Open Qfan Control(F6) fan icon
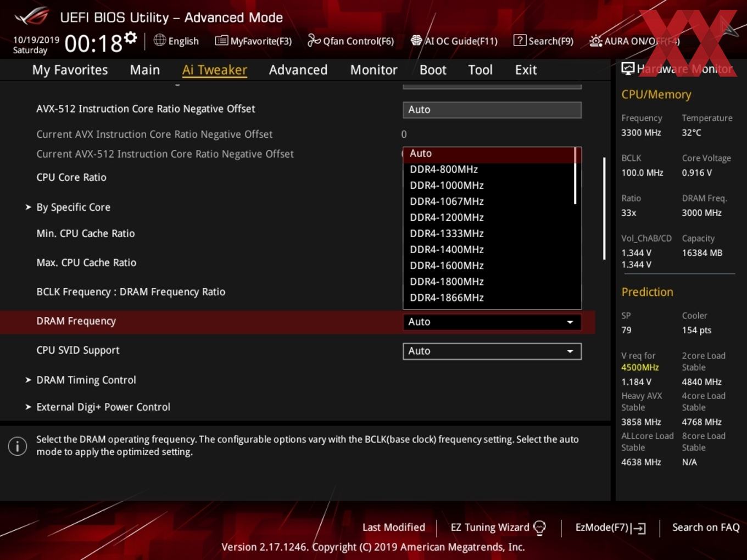 tap(314, 40)
